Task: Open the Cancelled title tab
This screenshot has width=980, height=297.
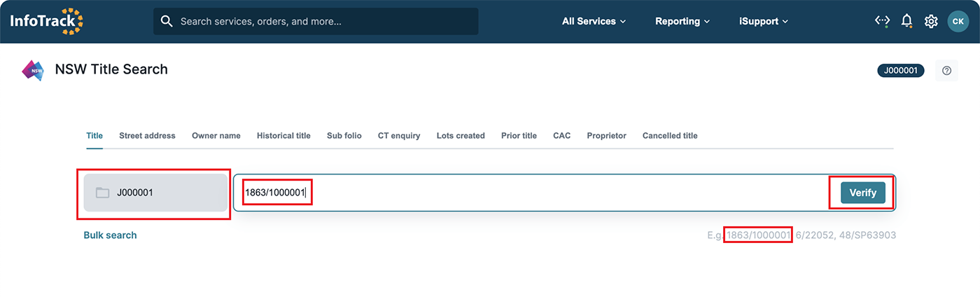Action: 670,136
